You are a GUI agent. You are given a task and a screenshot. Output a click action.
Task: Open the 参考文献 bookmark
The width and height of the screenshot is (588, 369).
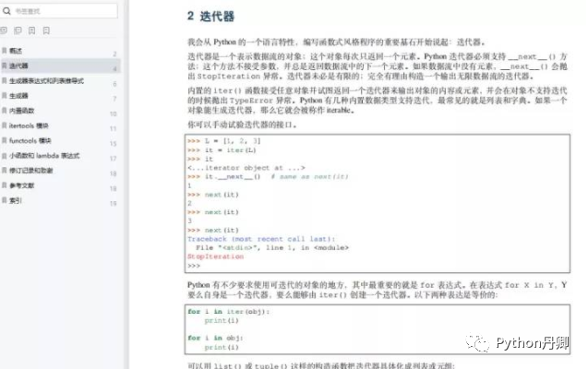60,185
